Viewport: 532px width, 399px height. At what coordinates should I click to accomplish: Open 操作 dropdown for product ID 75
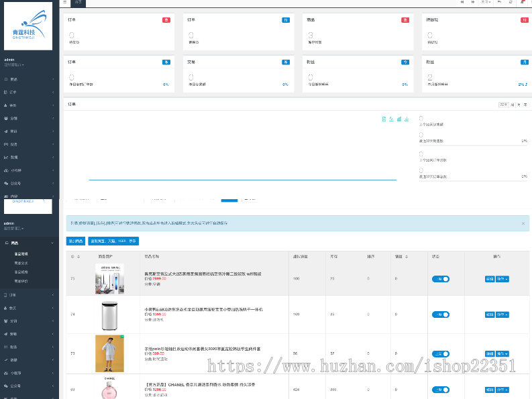click(502, 278)
